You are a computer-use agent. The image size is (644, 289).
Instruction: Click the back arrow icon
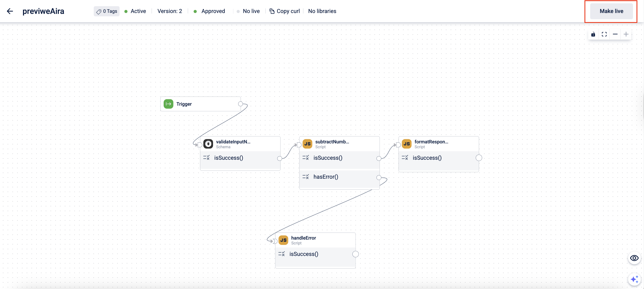(x=10, y=11)
